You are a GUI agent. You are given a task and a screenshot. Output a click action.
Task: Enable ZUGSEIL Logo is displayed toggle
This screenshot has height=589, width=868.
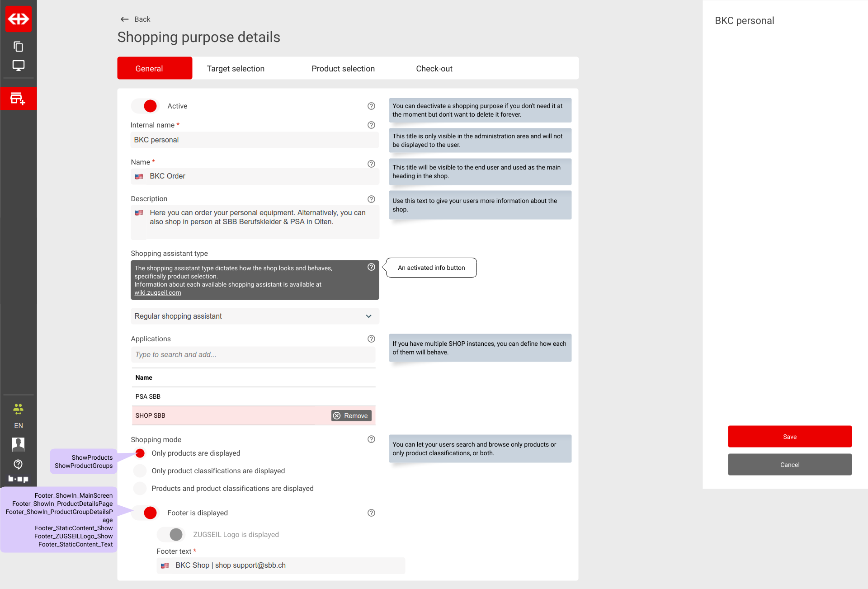point(171,535)
